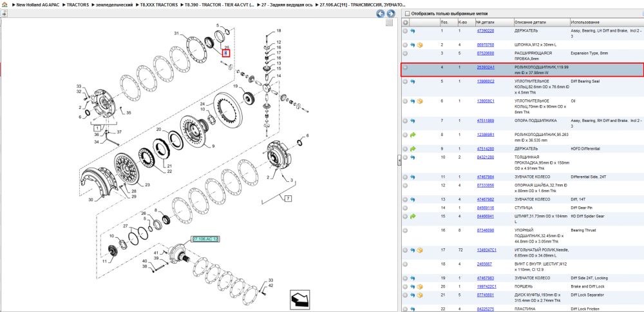Click 'HDFD Differential' usage text

click(585, 149)
